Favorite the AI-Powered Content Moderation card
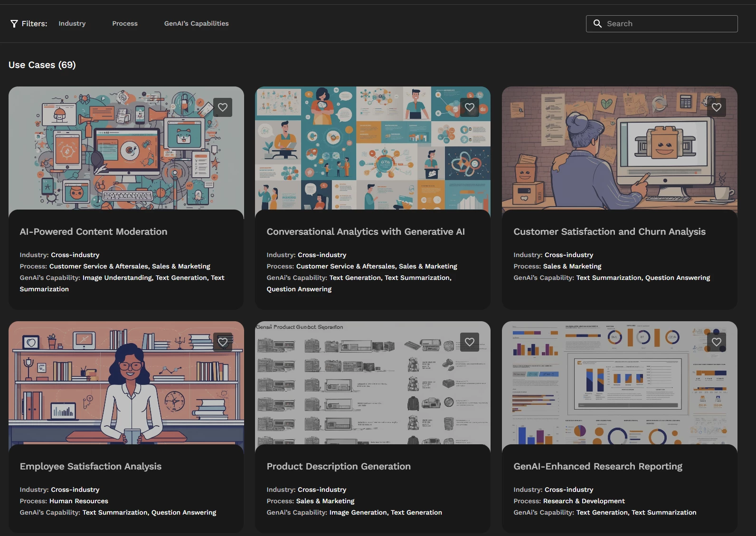 (x=223, y=107)
